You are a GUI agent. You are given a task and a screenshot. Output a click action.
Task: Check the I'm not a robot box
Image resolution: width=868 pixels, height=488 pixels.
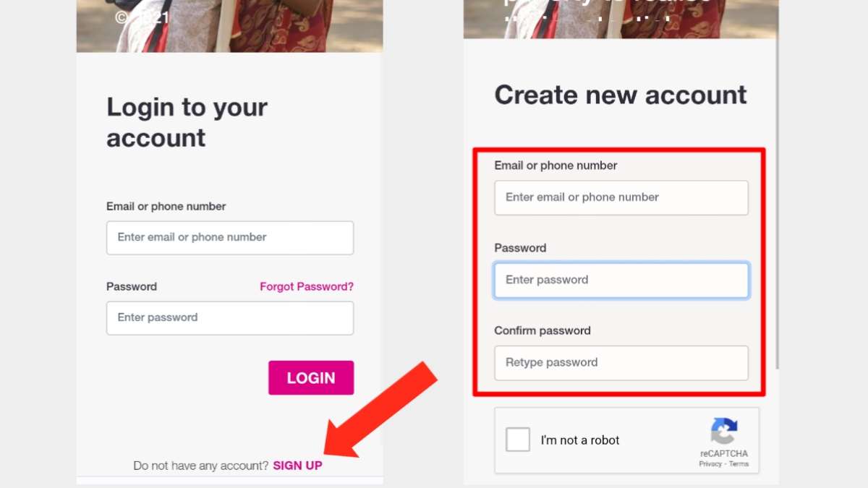coord(518,440)
